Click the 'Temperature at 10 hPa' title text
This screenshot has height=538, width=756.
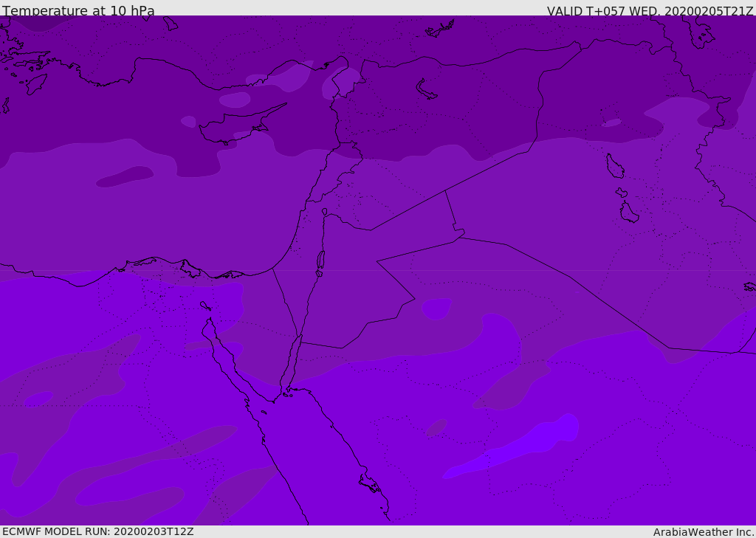[x=78, y=10]
